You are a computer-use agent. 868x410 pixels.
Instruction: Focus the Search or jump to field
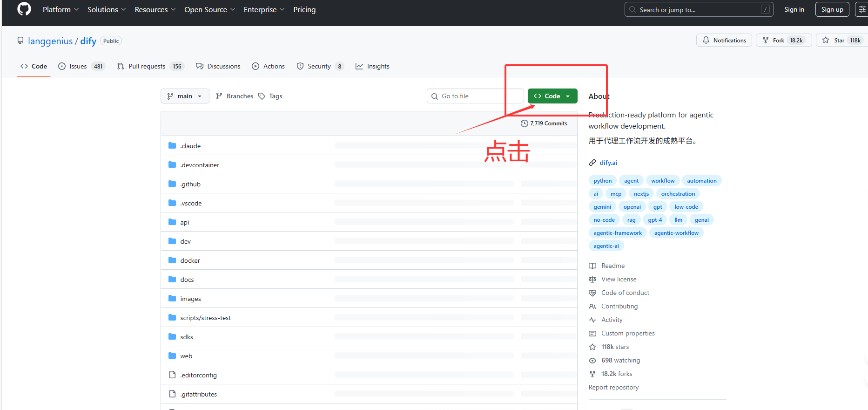[x=699, y=9]
